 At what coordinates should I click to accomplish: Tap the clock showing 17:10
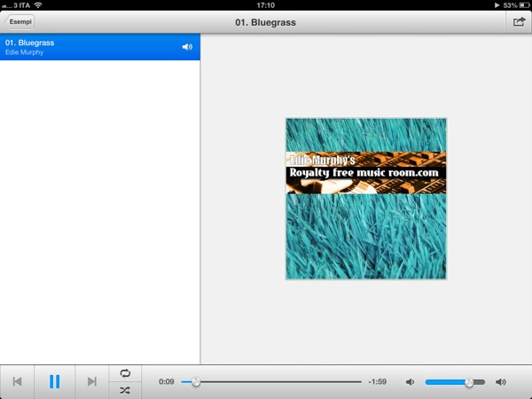266,5
